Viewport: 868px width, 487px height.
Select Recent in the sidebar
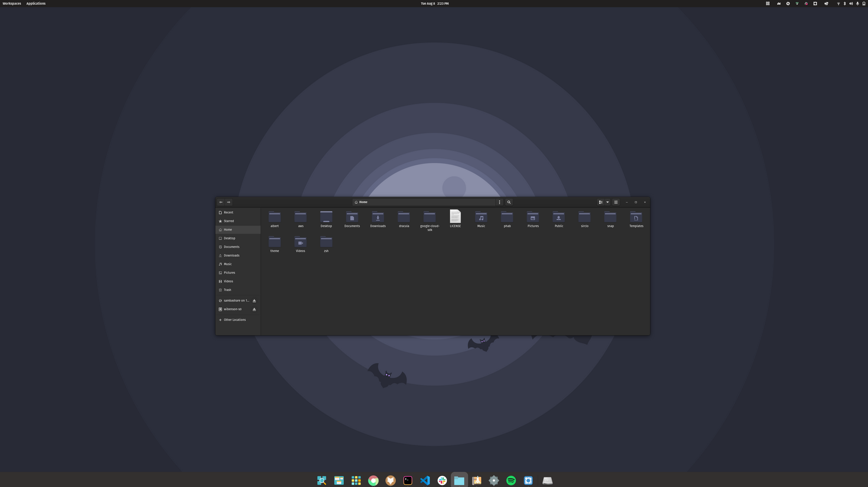point(238,213)
